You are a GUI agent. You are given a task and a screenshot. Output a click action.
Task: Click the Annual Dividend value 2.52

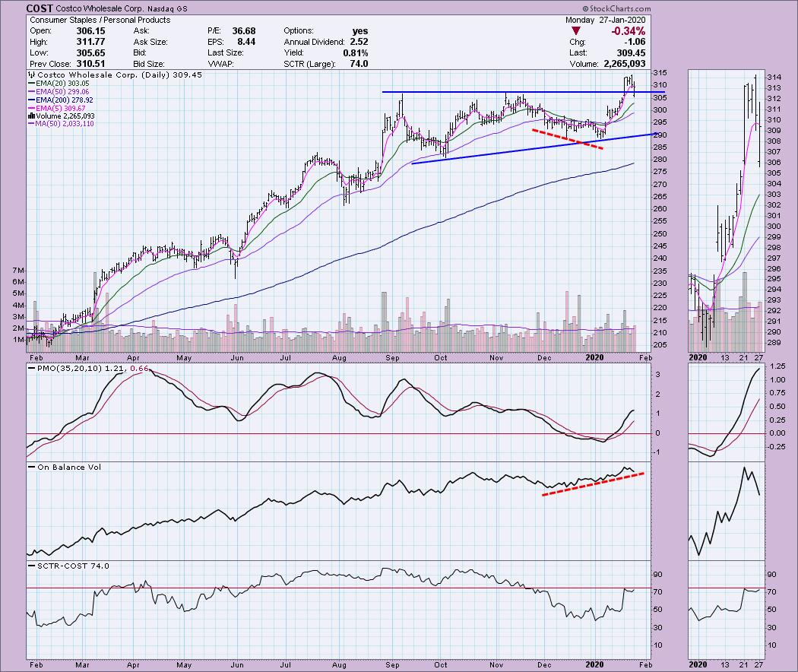coord(359,42)
